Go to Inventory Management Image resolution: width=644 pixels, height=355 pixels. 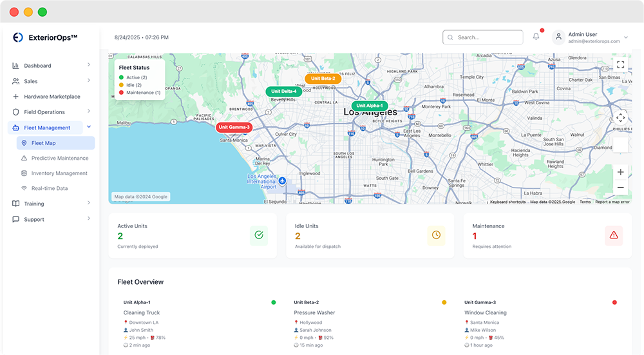click(59, 173)
